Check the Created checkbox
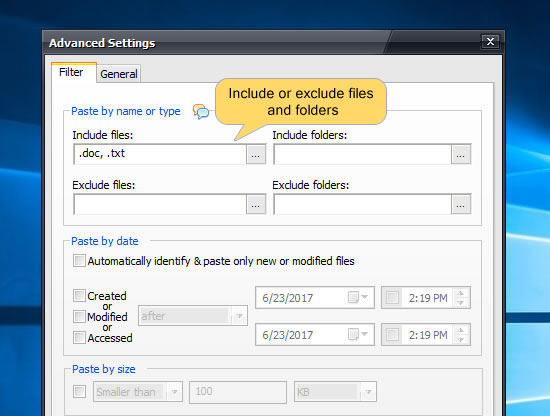The image size is (550, 416). tap(79, 295)
